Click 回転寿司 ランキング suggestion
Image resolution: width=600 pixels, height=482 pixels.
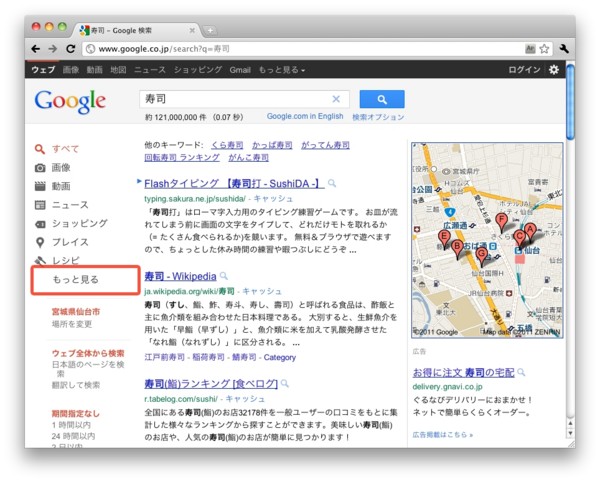click(182, 157)
